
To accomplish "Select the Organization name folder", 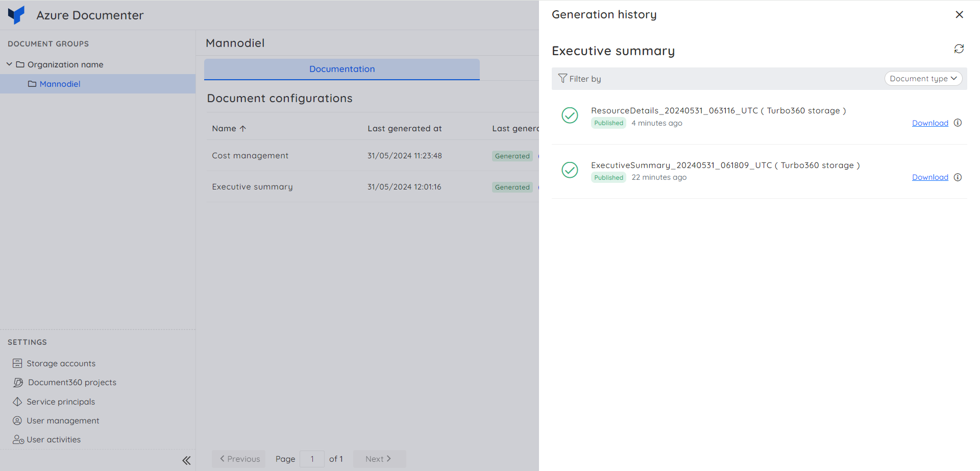I will click(65, 64).
